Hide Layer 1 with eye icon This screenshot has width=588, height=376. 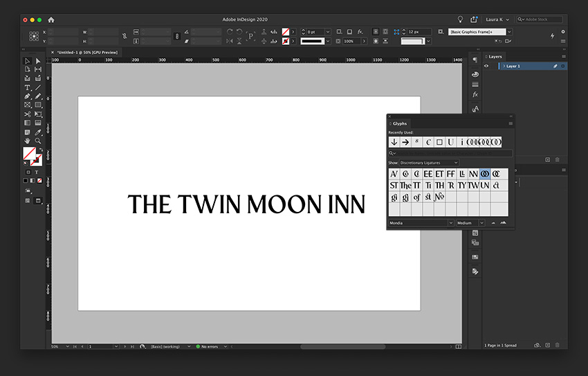click(x=486, y=66)
